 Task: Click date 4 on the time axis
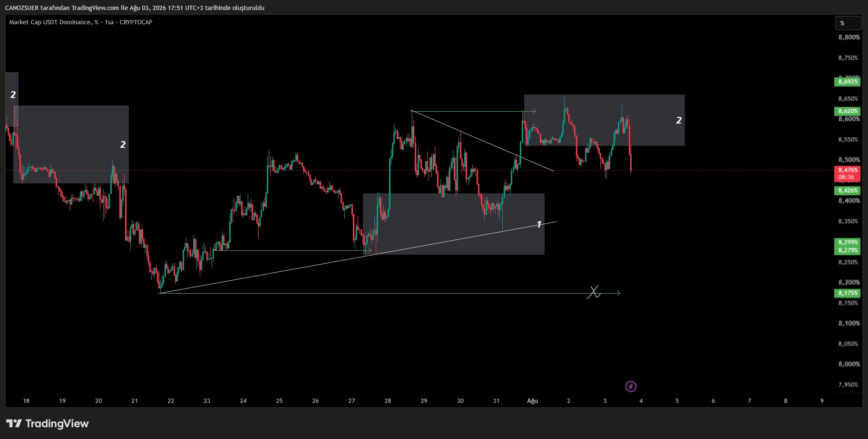point(641,401)
